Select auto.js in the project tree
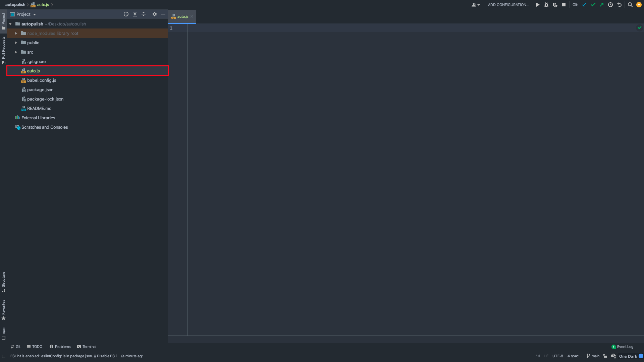Screen dimensions: 644x362 point(87,71)
